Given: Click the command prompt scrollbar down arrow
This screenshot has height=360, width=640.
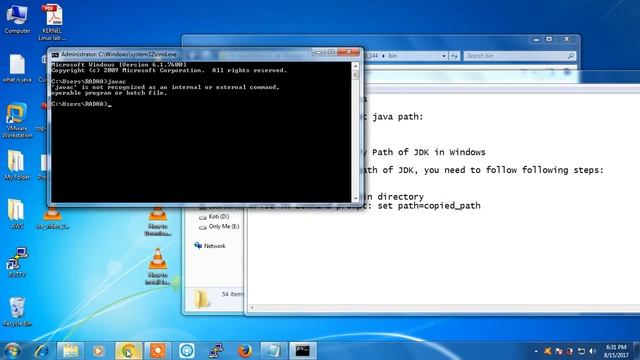Looking at the screenshot, I should pos(355,198).
